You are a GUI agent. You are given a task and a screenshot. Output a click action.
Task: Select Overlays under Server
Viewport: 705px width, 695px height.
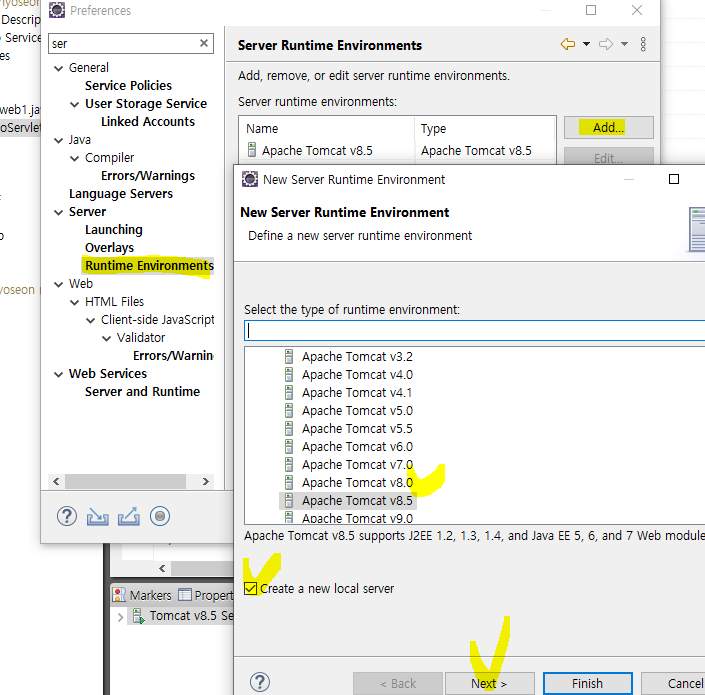pos(109,247)
